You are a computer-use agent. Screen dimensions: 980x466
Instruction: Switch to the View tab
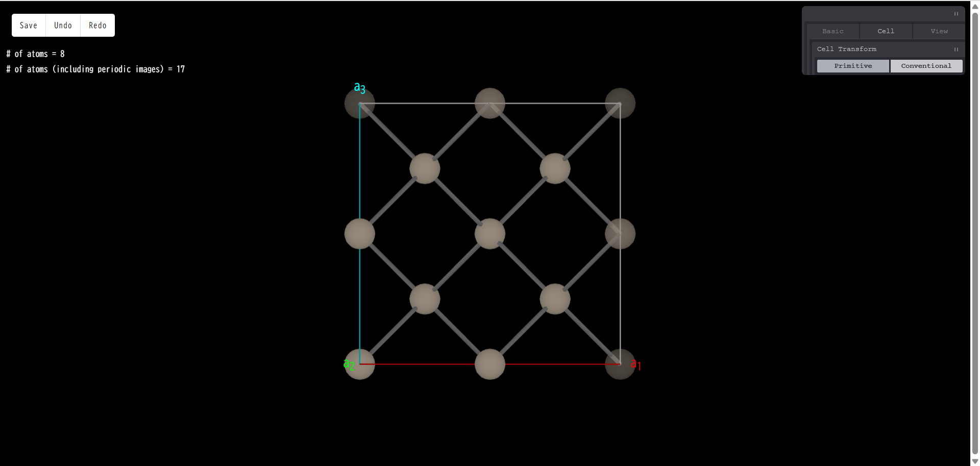[x=939, y=31]
